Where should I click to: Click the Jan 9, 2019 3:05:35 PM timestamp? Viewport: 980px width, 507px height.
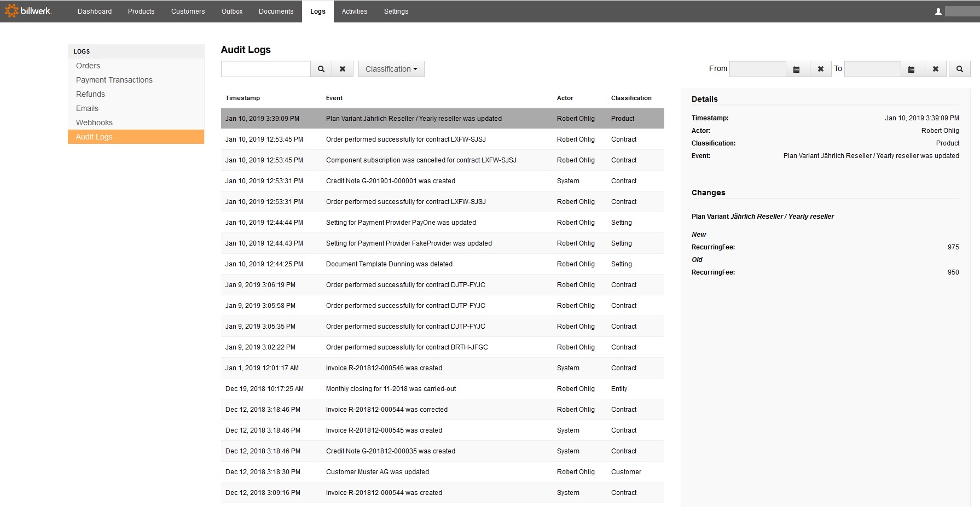(260, 327)
